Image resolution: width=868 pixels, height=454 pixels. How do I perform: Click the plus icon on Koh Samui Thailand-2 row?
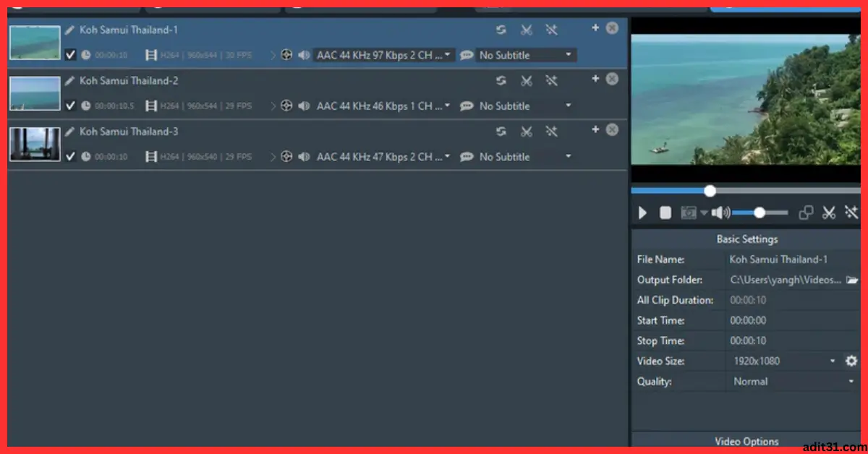(595, 78)
